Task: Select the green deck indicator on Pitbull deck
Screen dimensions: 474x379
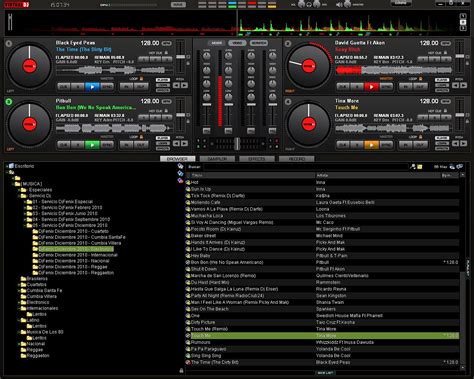Action: [9, 101]
